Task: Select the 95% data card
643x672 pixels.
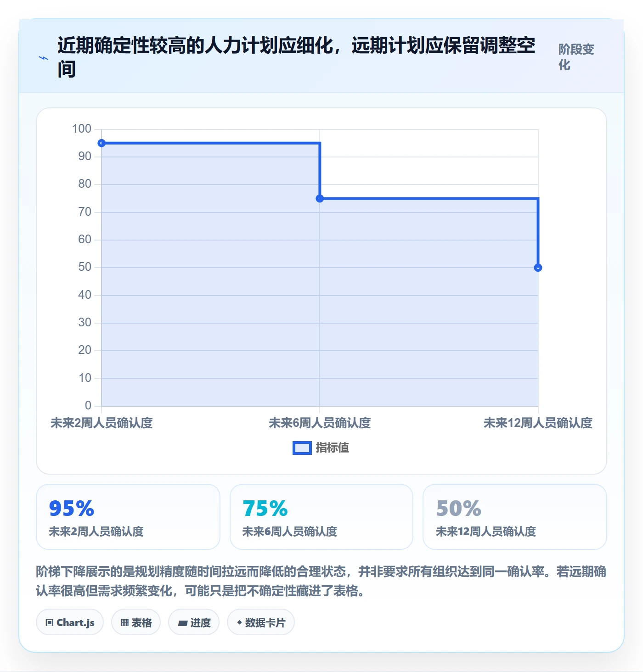Action: (x=128, y=517)
